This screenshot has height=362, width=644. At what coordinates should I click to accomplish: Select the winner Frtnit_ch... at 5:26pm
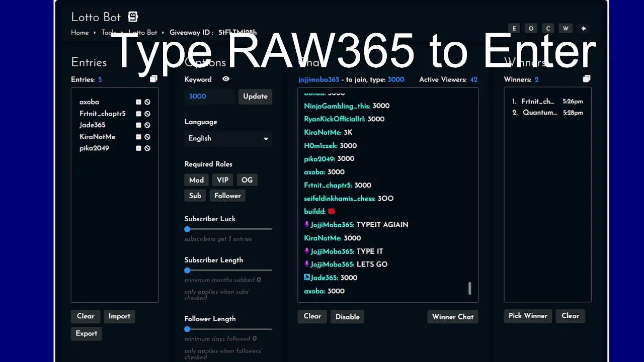click(x=548, y=102)
